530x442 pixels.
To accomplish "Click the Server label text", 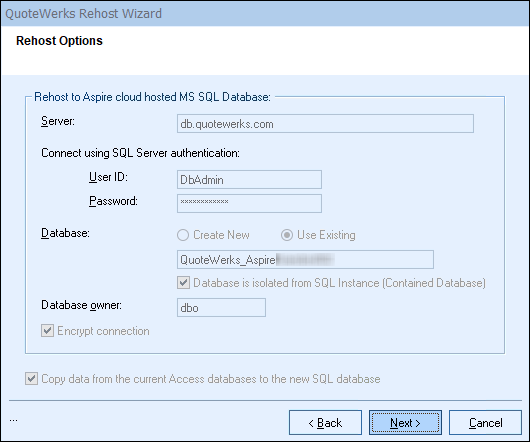I will click(x=58, y=121).
